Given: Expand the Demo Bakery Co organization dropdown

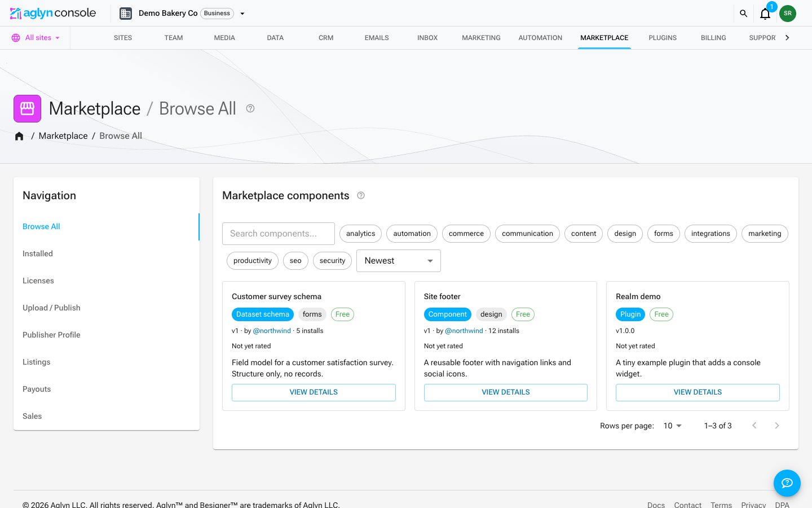Looking at the screenshot, I should pyautogui.click(x=242, y=14).
